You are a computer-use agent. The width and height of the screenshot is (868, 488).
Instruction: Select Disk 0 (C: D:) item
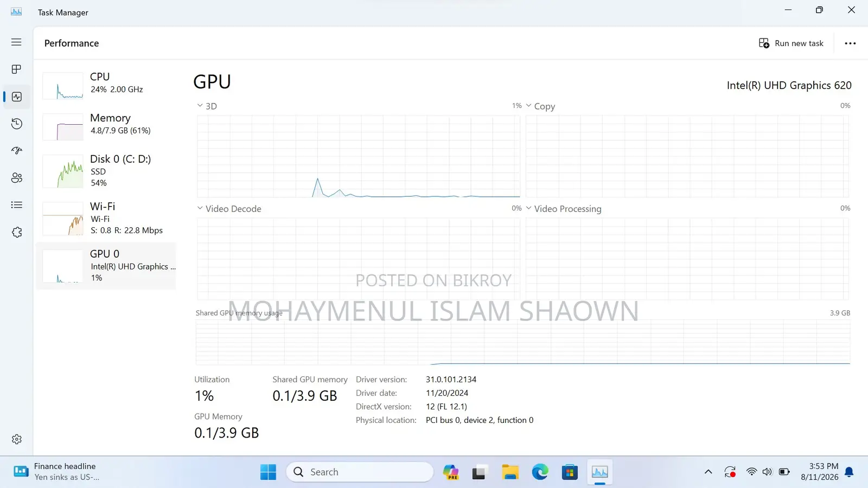point(106,171)
